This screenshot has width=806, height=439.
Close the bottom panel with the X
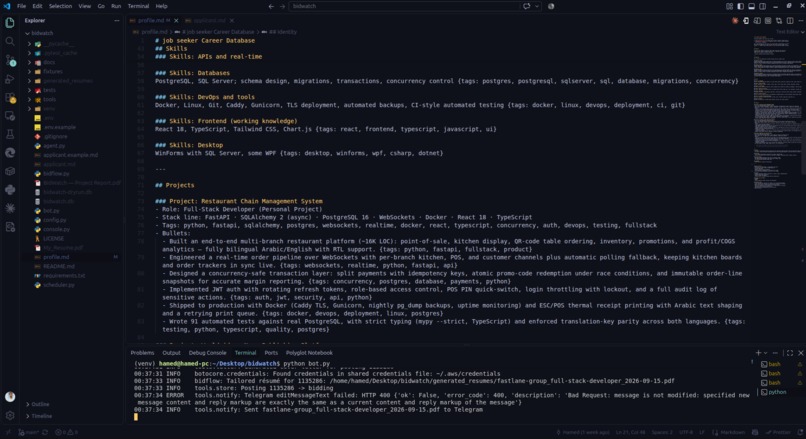coord(800,353)
